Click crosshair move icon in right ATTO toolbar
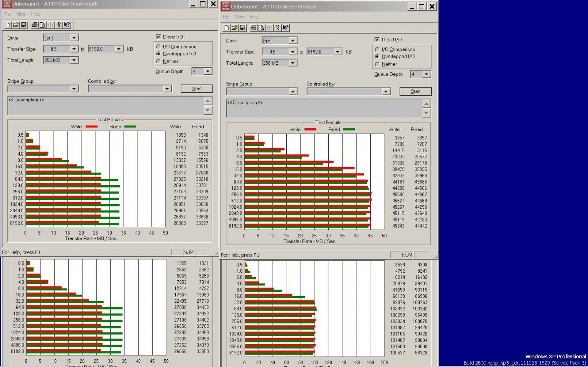 tap(269, 28)
